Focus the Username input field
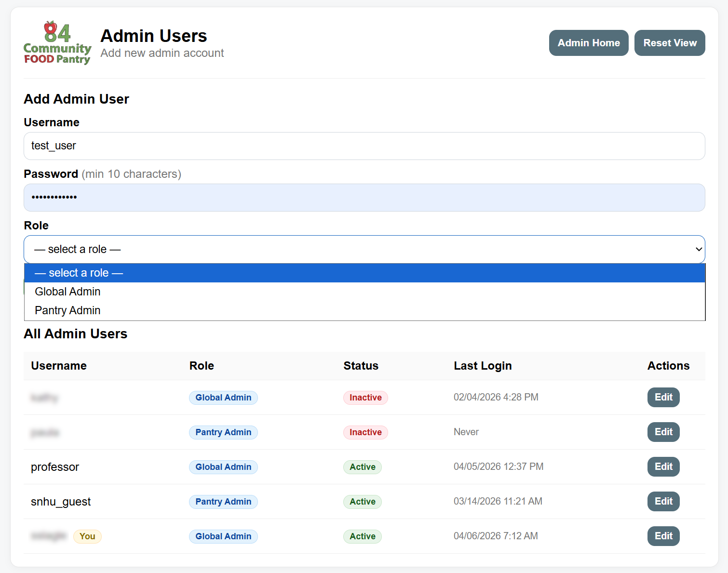The height and width of the screenshot is (573, 728). 364,146
